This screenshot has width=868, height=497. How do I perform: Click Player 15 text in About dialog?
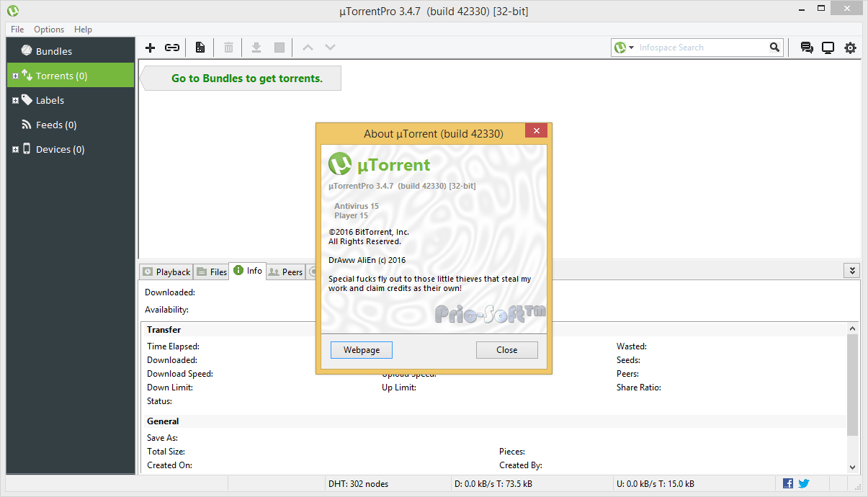351,215
